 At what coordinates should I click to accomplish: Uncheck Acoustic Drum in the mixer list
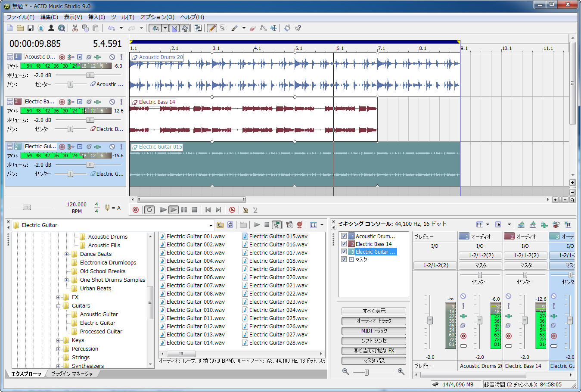344,236
